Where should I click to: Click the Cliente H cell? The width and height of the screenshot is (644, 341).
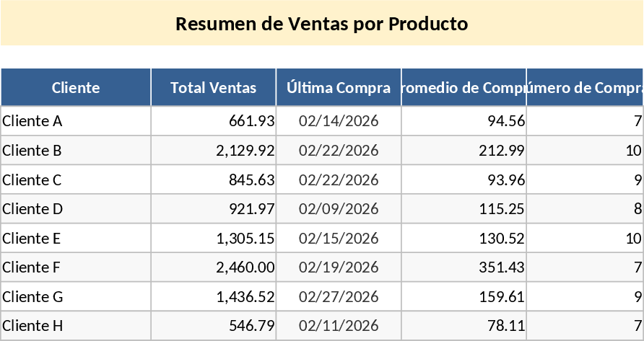(76, 326)
